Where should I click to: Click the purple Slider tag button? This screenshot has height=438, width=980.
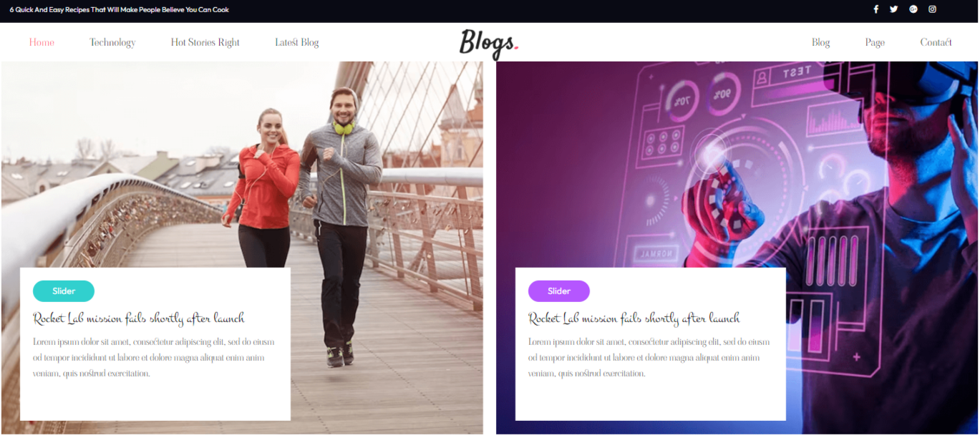(559, 291)
